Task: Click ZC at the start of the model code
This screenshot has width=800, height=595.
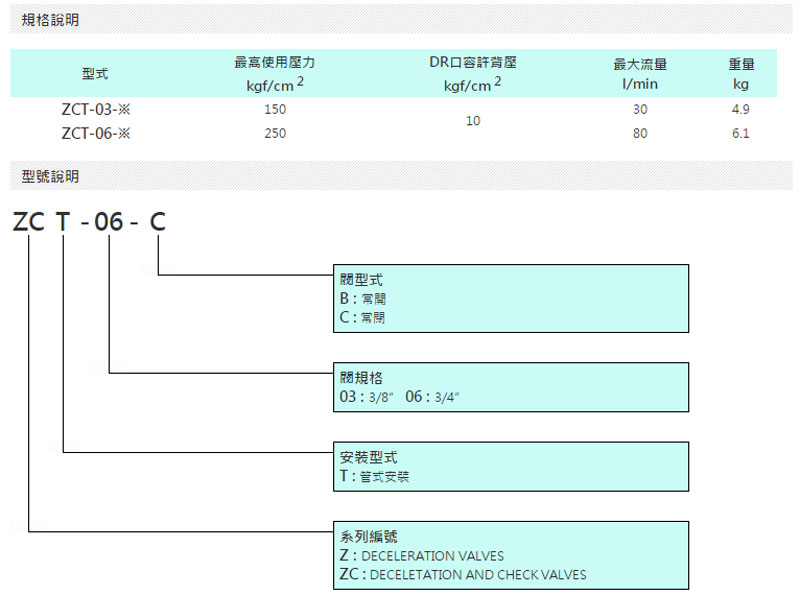Action: pos(29,223)
